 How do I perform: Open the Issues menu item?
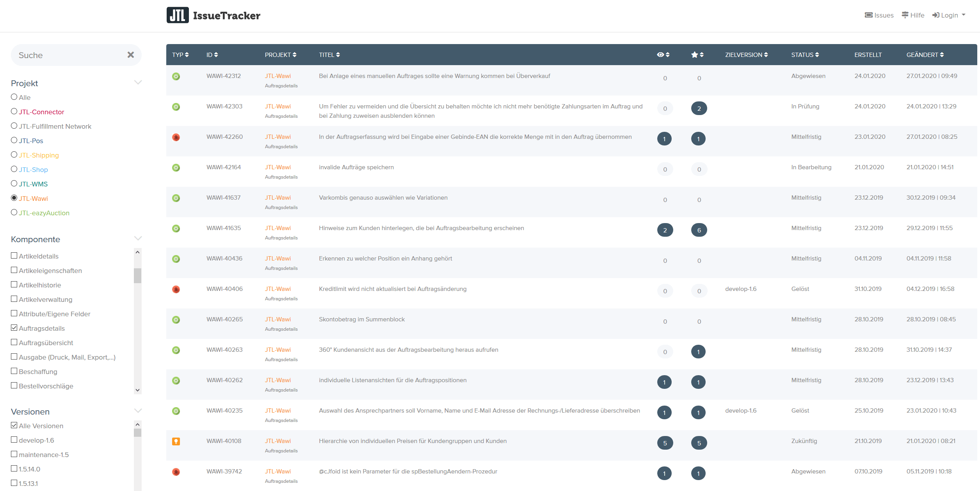(x=879, y=15)
